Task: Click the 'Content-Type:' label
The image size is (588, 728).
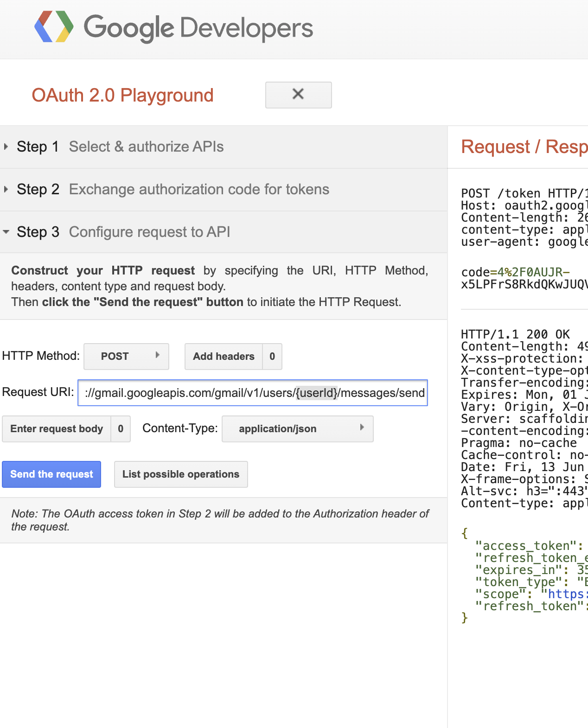Action: [x=180, y=428]
